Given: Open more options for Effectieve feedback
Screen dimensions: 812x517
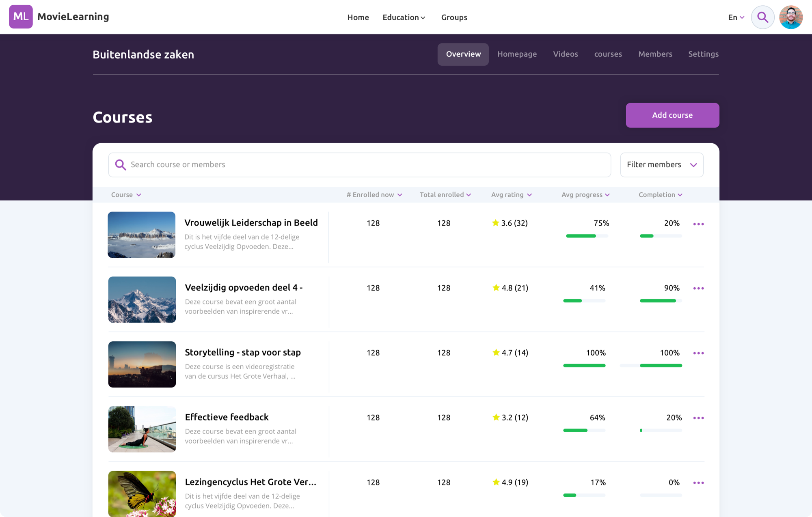Looking at the screenshot, I should [698, 418].
